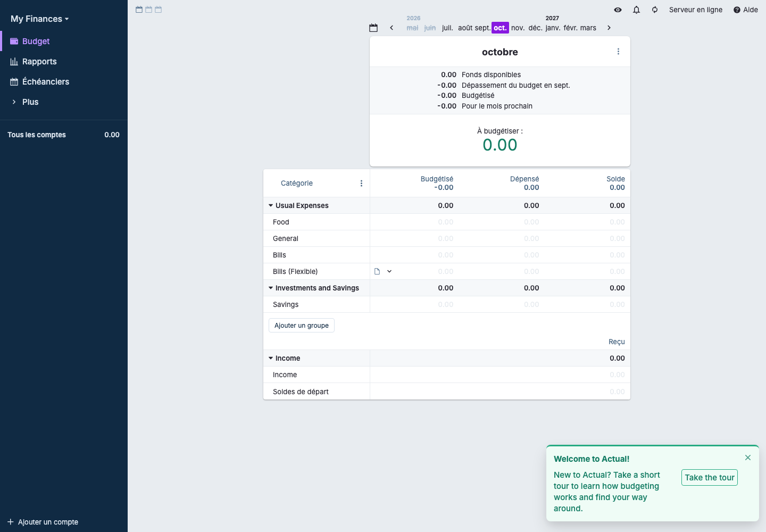Image resolution: width=766 pixels, height=532 pixels.
Task: Dismiss the Welcome to Actual notification
Action: 748,458
